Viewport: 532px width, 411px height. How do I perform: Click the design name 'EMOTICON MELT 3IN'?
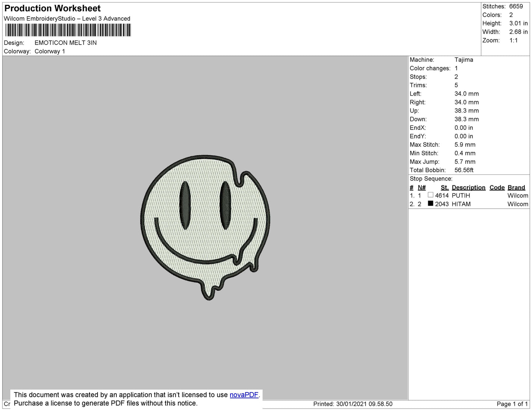pos(66,43)
